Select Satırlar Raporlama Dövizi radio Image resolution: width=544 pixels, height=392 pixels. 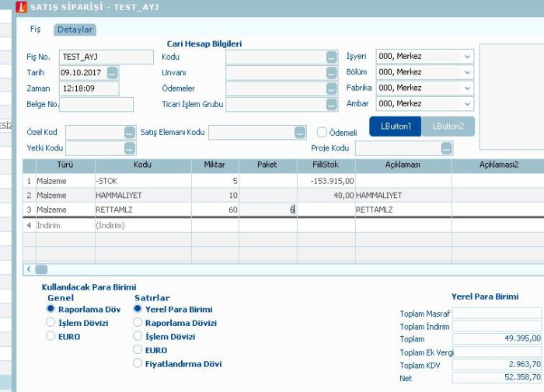[138, 322]
